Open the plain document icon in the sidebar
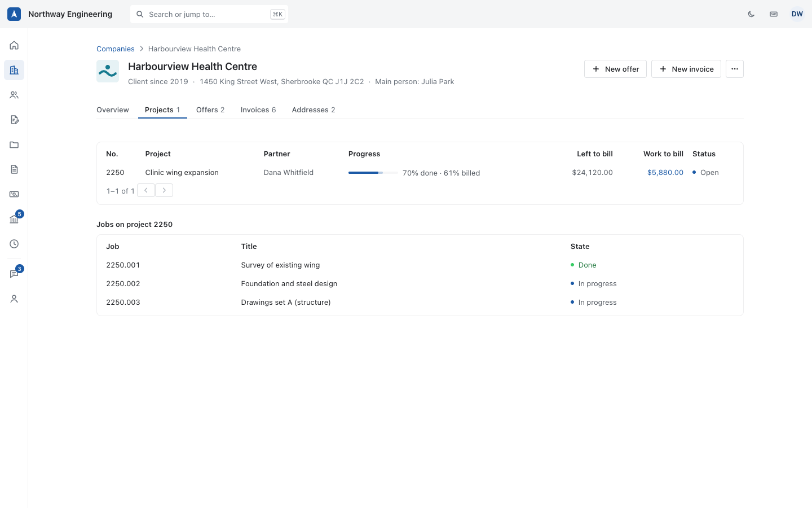812x508 pixels. (14, 169)
